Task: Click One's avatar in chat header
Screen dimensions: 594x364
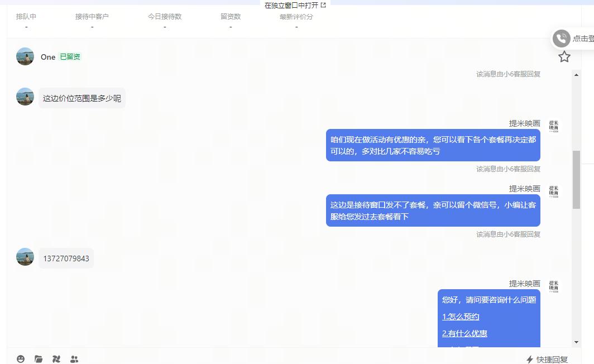Action: 25,56
